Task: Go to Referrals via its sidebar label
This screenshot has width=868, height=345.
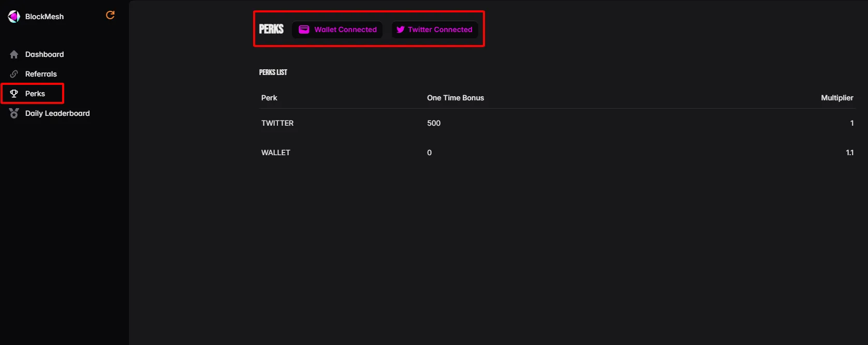Action: tap(41, 74)
